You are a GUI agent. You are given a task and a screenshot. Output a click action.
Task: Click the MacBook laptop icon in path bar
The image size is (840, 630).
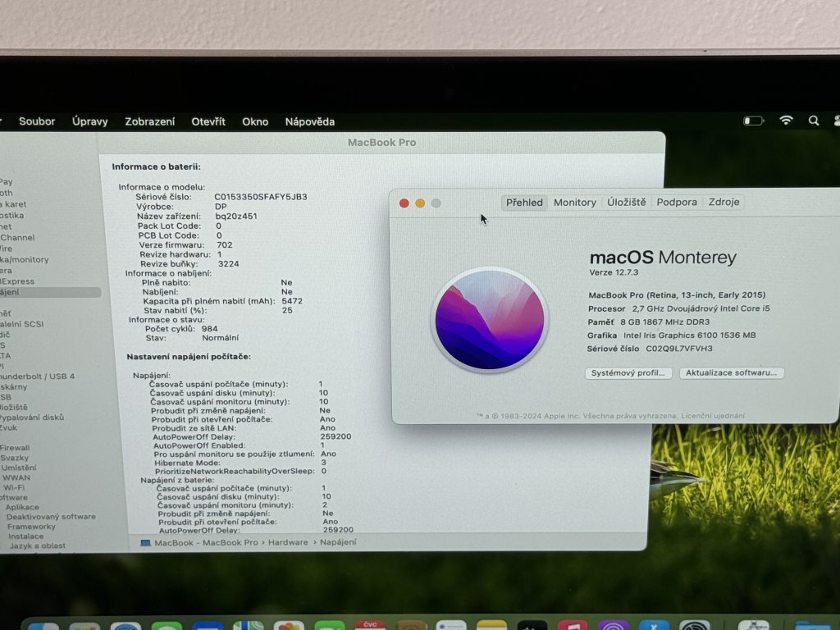click(x=145, y=543)
